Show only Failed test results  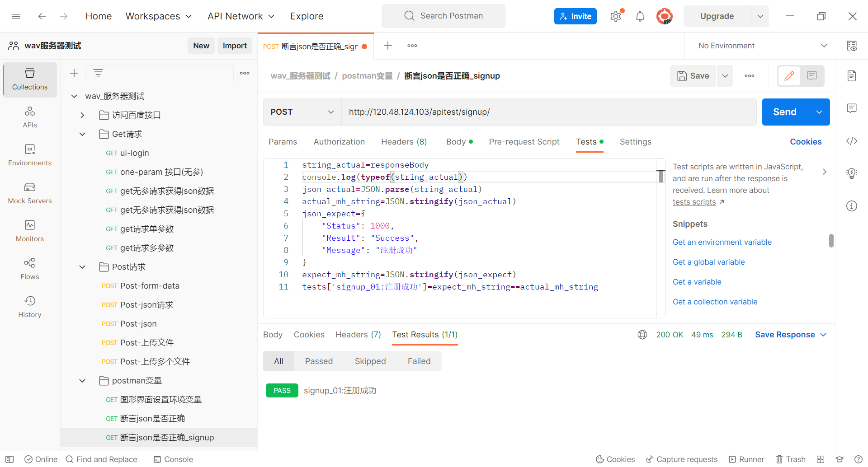pos(419,361)
